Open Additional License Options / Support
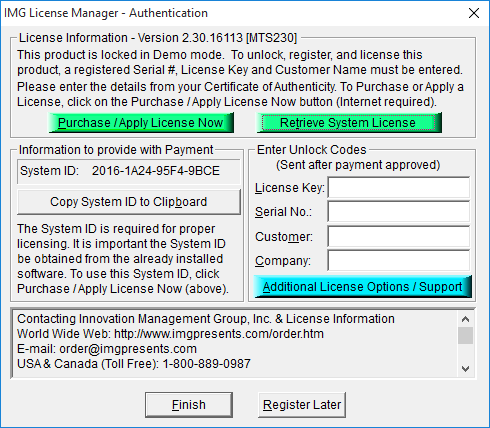 (x=363, y=287)
